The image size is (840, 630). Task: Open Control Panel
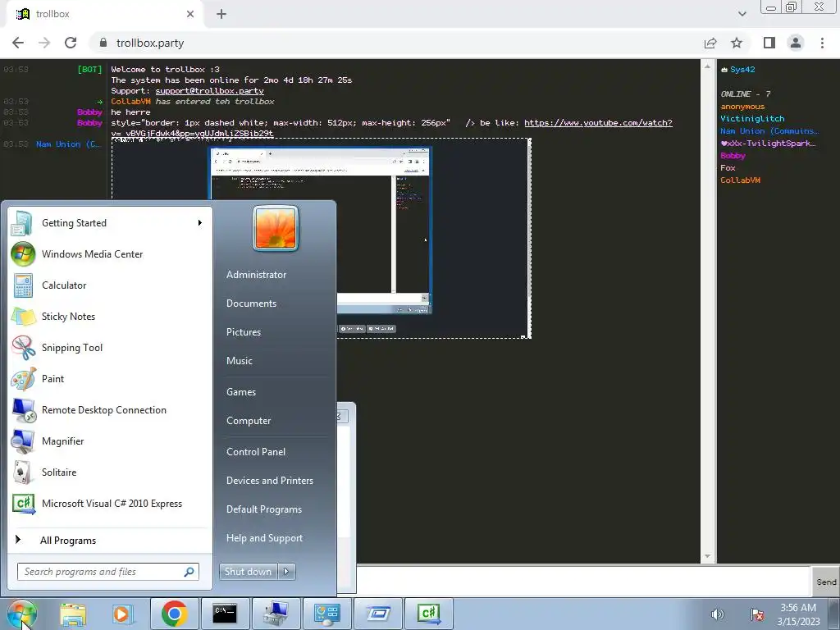point(256,452)
